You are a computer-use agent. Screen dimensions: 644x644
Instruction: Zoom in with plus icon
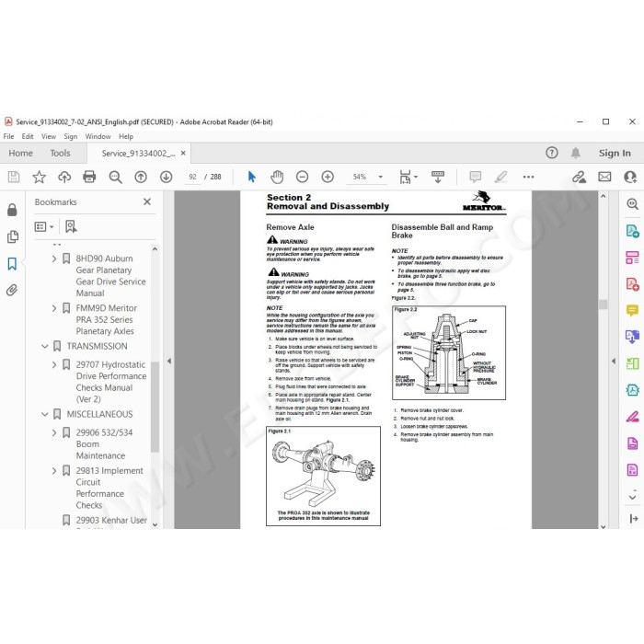(x=328, y=177)
